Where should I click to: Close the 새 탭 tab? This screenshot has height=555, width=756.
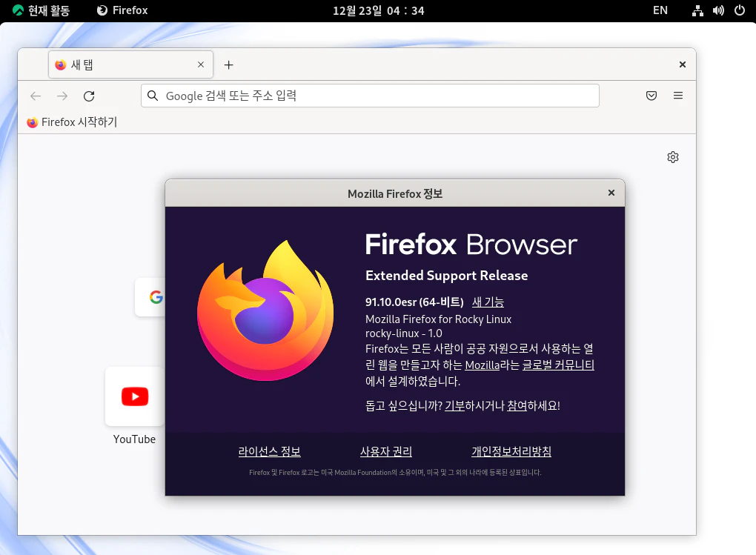[x=201, y=64]
